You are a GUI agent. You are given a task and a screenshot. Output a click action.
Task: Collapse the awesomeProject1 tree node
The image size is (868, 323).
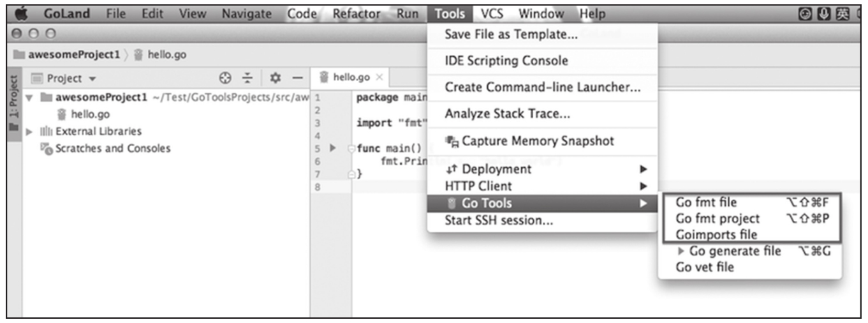pos(29,98)
